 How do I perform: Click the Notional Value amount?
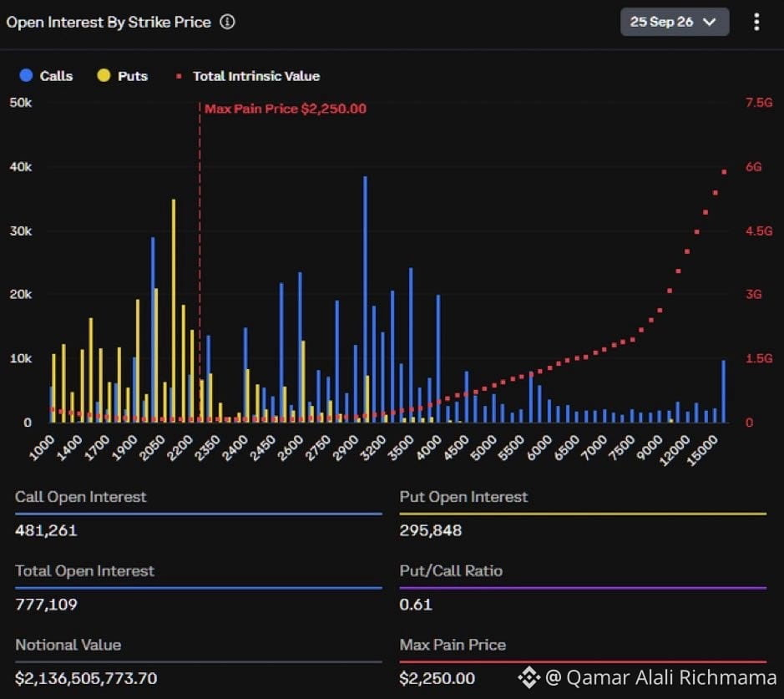86,678
